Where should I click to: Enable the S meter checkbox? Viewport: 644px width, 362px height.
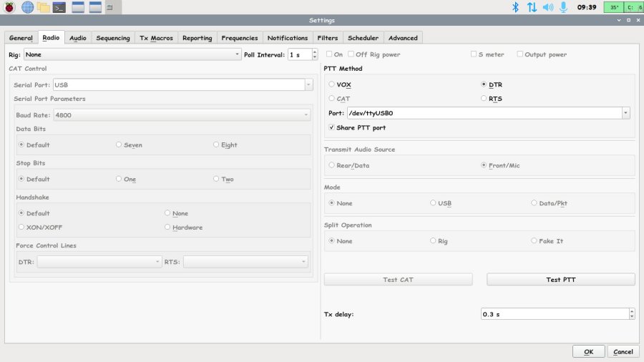pyautogui.click(x=487, y=54)
